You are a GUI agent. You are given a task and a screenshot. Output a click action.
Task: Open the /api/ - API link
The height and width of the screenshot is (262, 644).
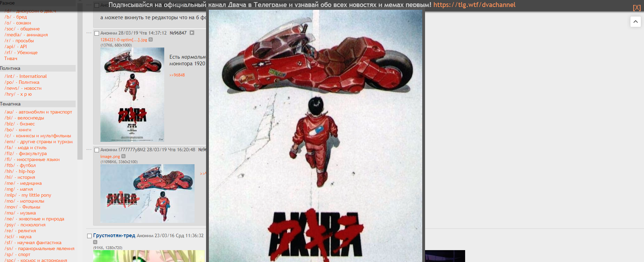click(16, 46)
